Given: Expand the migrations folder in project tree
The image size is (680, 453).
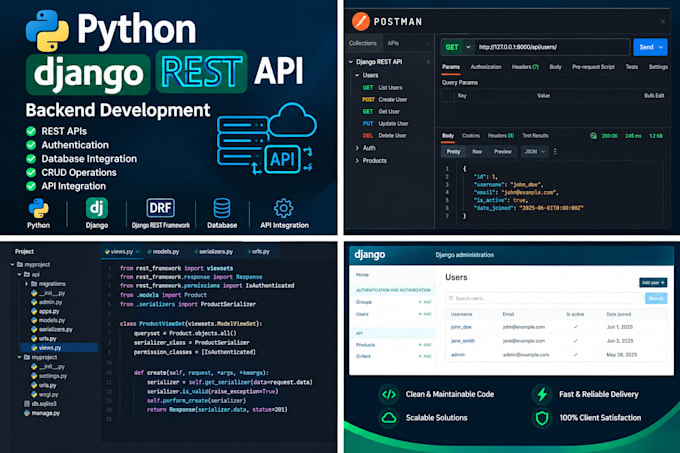Looking at the screenshot, I should tap(26, 284).
